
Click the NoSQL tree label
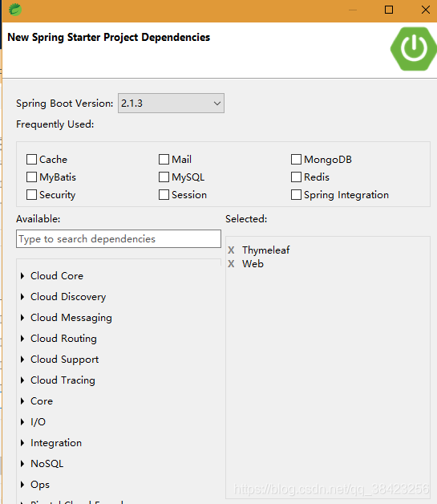coord(47,464)
